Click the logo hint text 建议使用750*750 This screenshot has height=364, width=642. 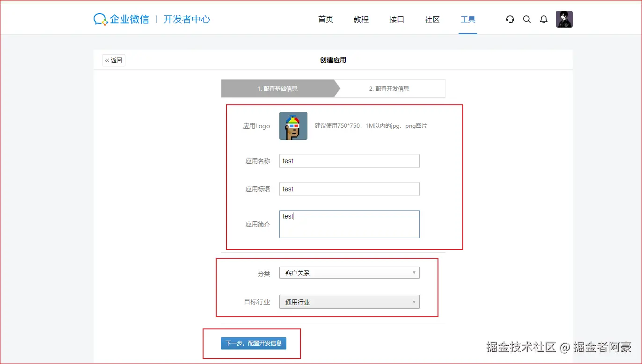(371, 126)
